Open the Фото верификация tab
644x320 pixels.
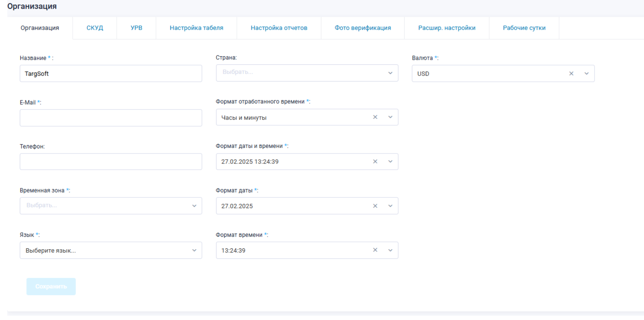(x=363, y=28)
